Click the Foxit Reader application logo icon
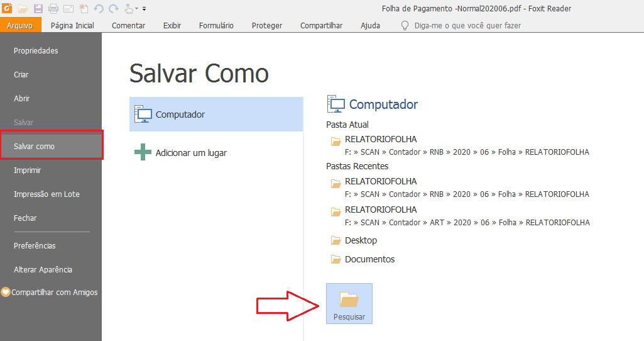The height and width of the screenshot is (341, 644). click(8, 8)
